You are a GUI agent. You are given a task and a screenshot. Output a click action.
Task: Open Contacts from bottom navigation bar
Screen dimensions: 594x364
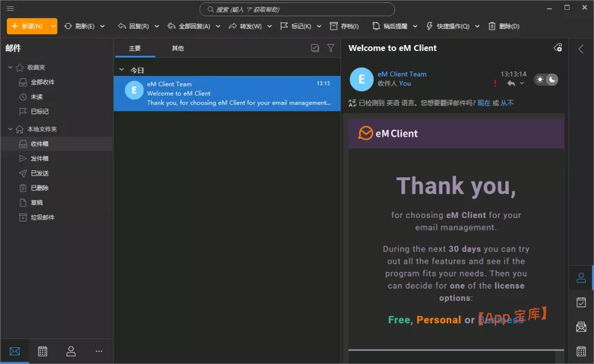pos(71,351)
